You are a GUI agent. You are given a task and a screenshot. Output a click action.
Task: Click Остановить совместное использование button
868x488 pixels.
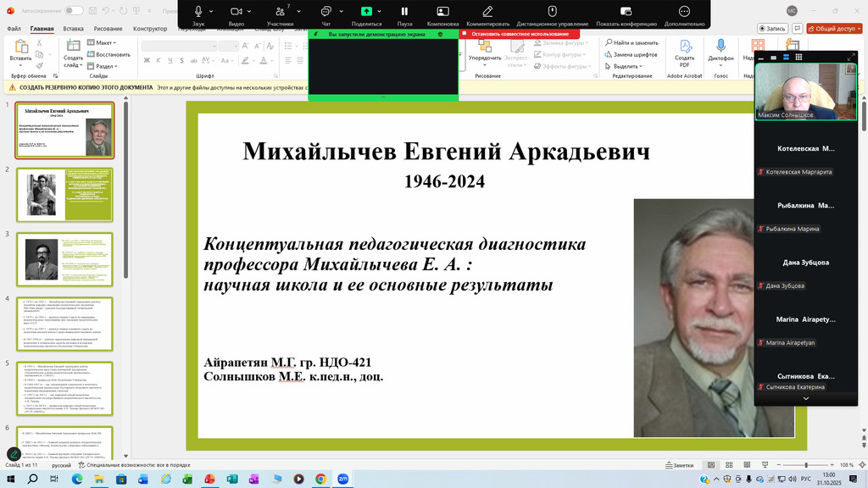tap(520, 34)
